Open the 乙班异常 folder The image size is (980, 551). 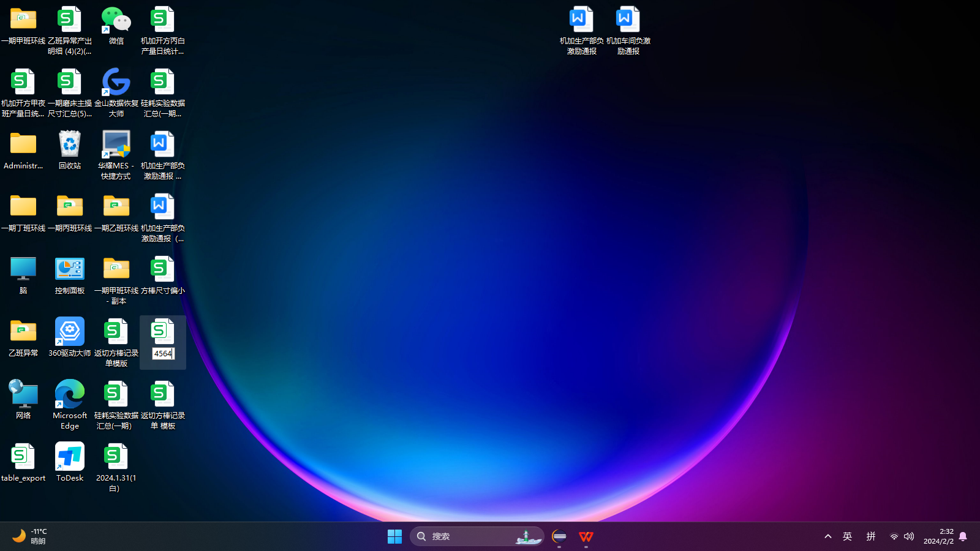(x=23, y=332)
